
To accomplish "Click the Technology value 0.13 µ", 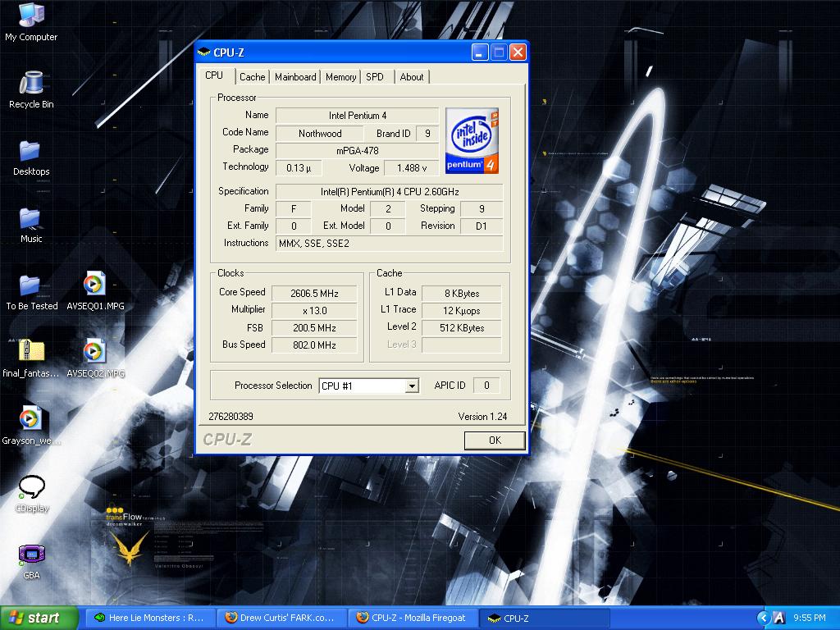I will coord(299,168).
